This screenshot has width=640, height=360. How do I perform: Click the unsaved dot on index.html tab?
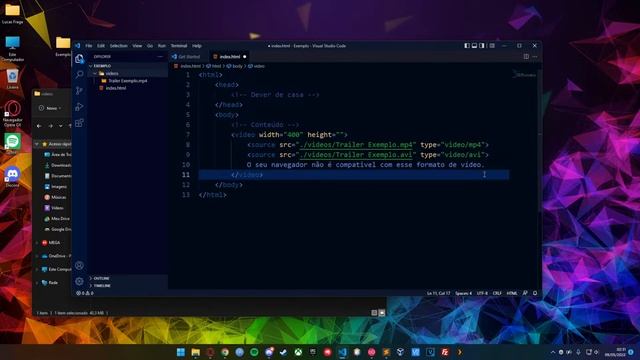coord(244,57)
